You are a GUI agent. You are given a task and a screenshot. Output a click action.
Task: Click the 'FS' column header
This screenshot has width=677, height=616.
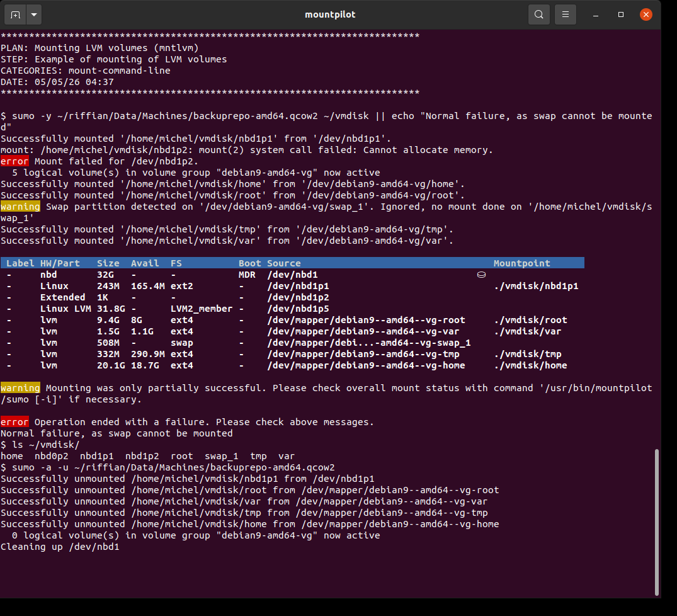click(x=176, y=263)
